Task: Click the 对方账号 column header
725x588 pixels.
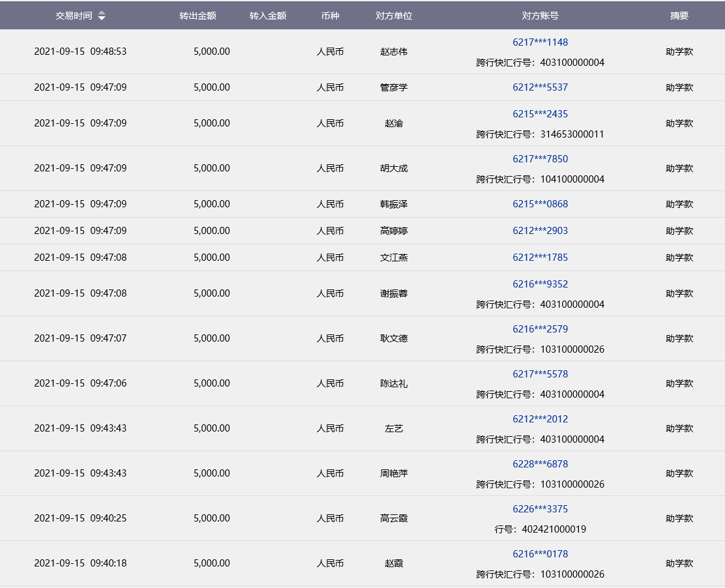Action: pos(540,16)
